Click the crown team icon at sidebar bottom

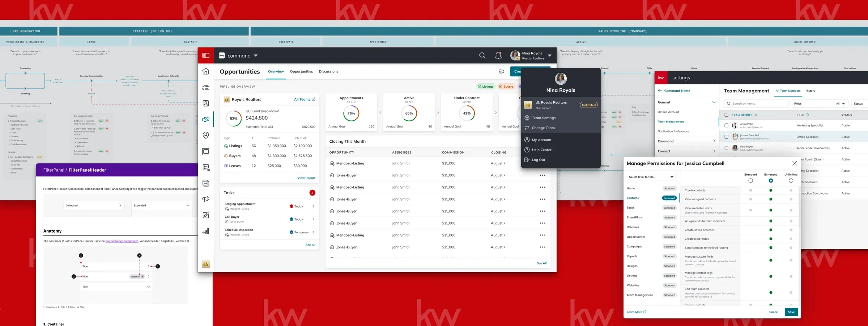206,264
